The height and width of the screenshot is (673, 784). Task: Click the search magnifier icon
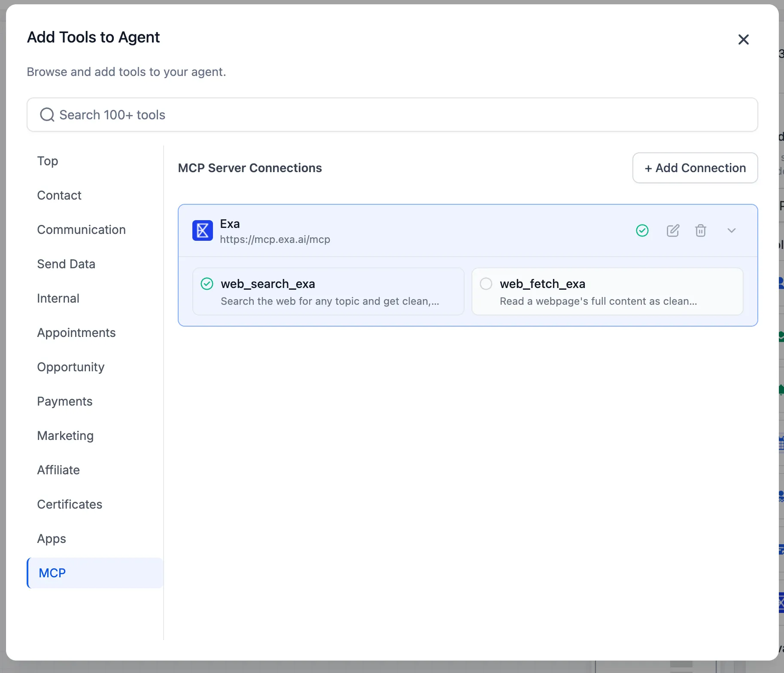coord(47,115)
